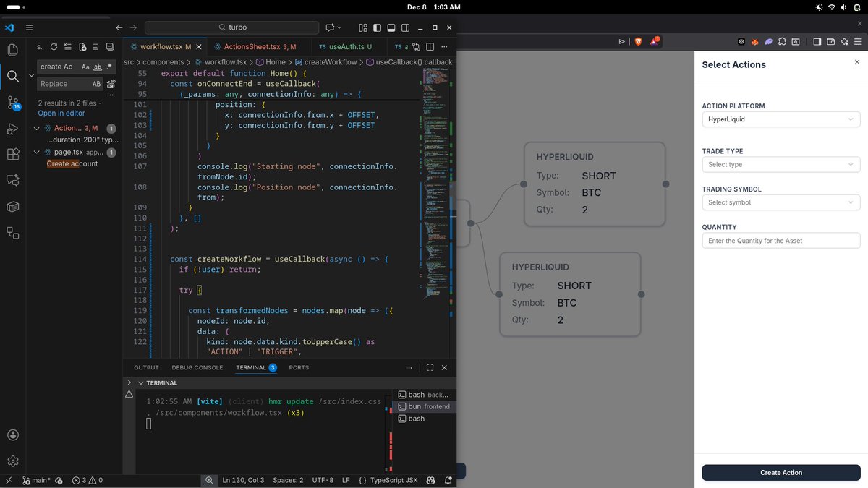Toggle Match Case in search box
Screen dimensions: 868x488
tap(85, 67)
